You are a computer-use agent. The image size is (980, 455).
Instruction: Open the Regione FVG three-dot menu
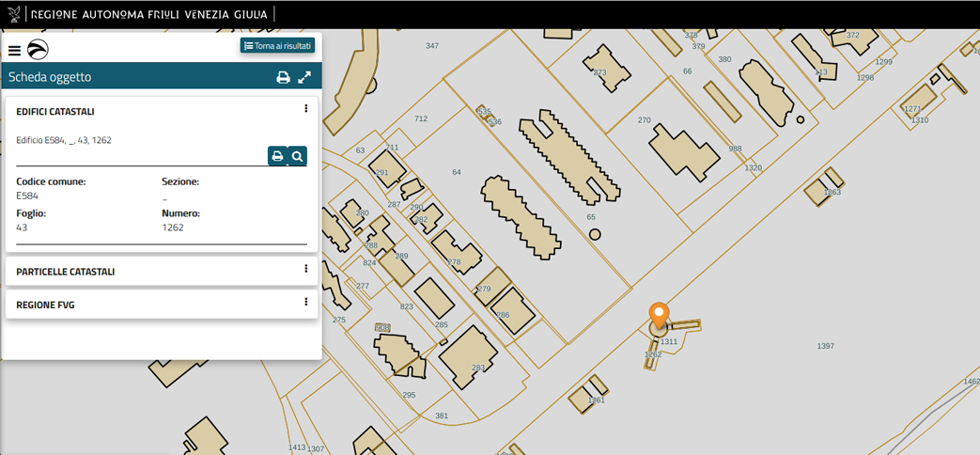pyautogui.click(x=305, y=303)
